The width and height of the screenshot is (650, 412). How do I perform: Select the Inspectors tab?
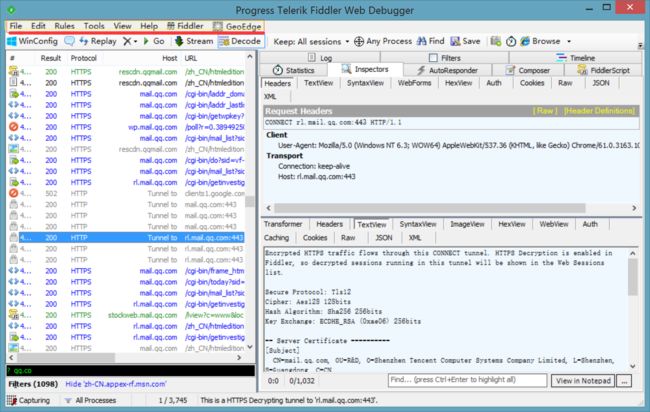(x=365, y=70)
